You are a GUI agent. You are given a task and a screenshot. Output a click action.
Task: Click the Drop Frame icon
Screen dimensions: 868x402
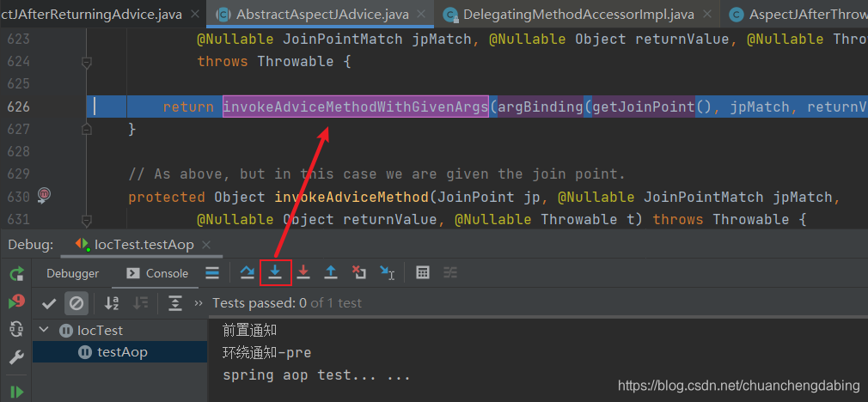358,272
